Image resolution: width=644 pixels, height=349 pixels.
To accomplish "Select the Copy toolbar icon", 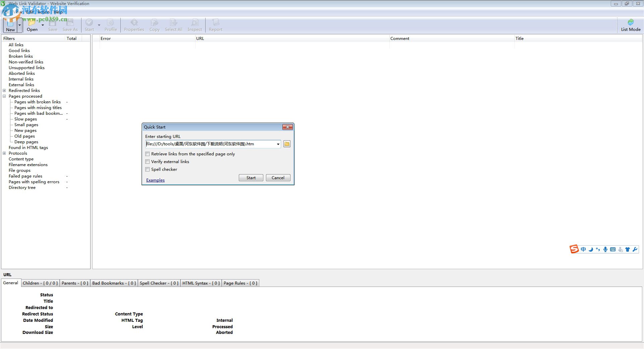I will [154, 24].
